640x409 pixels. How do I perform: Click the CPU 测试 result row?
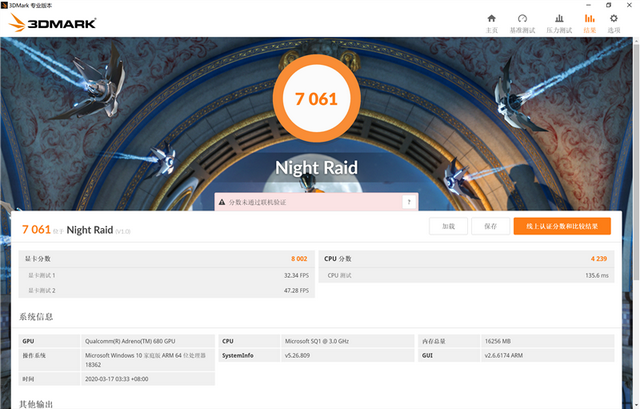coord(466,274)
